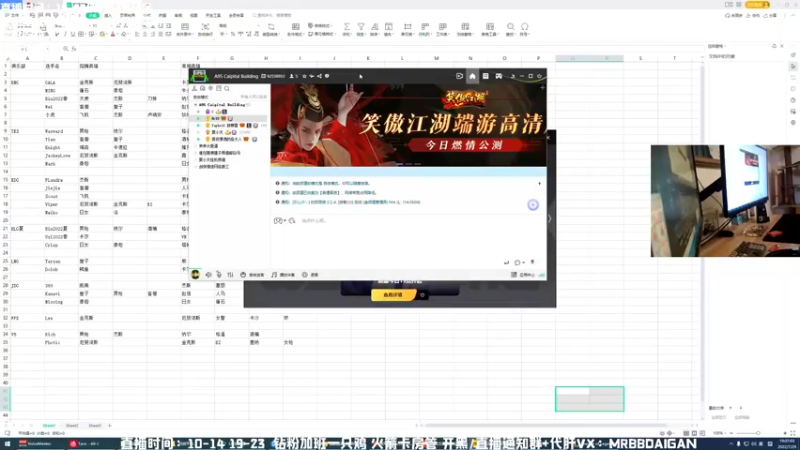
Task: Toggle bold formatting in ribbon
Action: click(57, 34)
